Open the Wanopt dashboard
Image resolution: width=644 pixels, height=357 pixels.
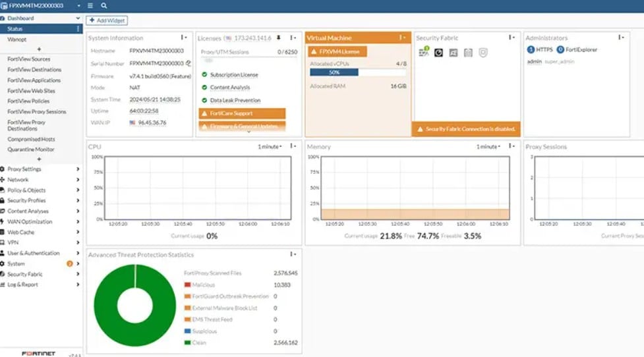[x=17, y=40]
